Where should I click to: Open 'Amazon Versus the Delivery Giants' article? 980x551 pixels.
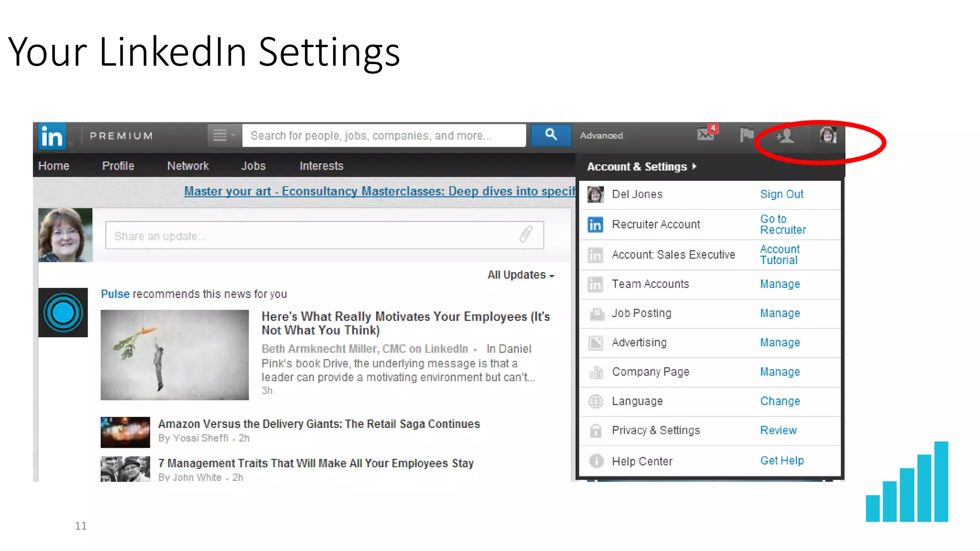coord(319,424)
